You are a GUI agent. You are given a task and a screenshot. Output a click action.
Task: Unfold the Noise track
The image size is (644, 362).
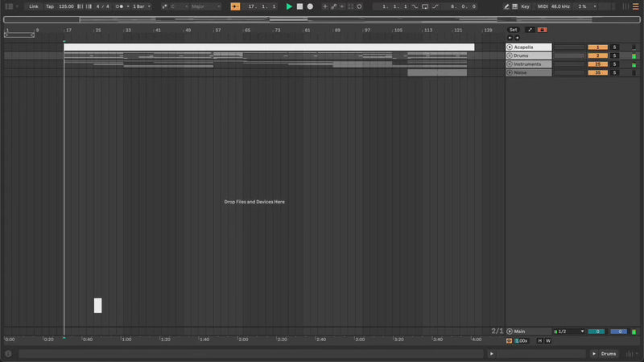510,72
